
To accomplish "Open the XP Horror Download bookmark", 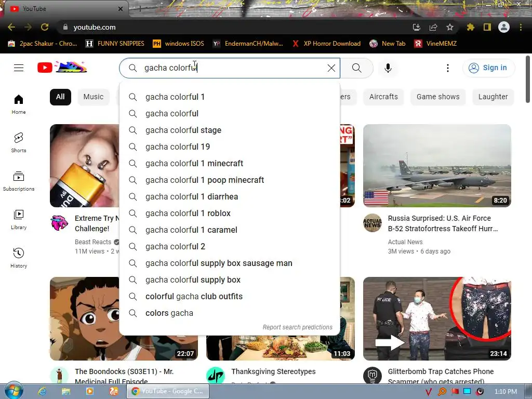I will (x=326, y=44).
